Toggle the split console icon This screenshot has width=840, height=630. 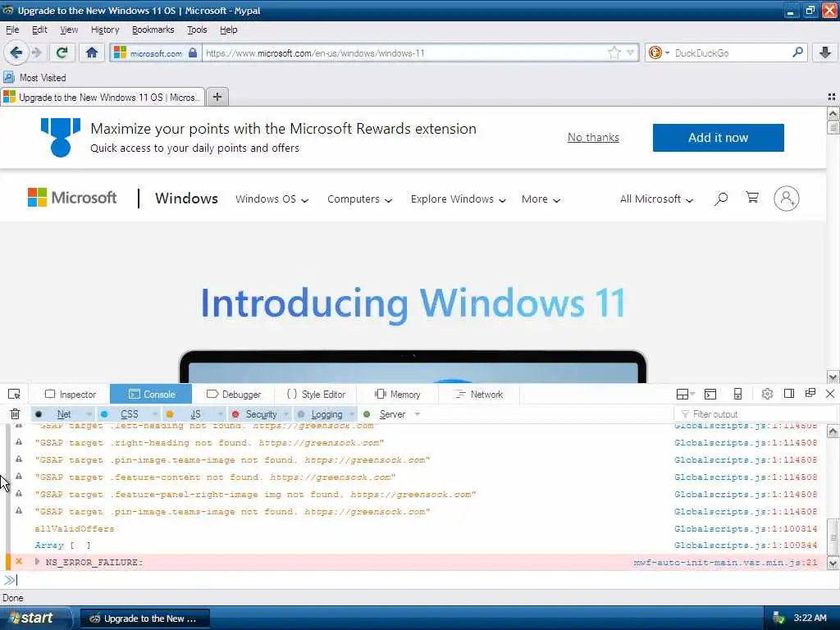[x=710, y=395]
